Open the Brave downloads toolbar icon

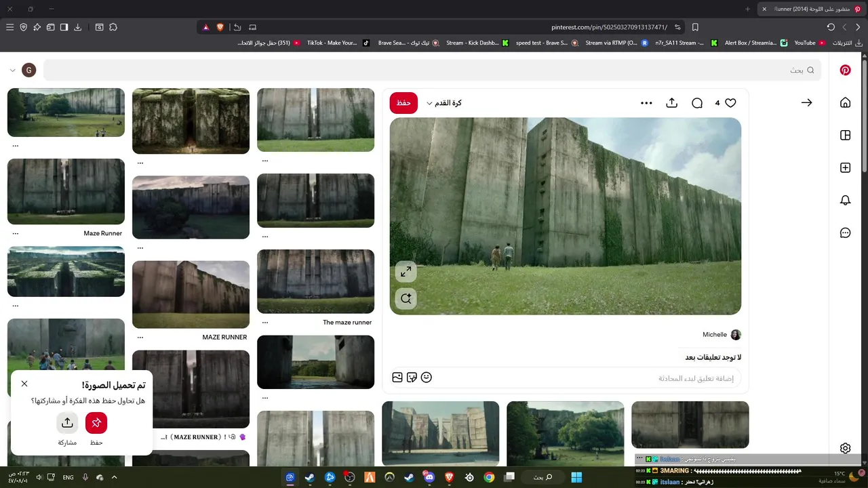point(77,27)
